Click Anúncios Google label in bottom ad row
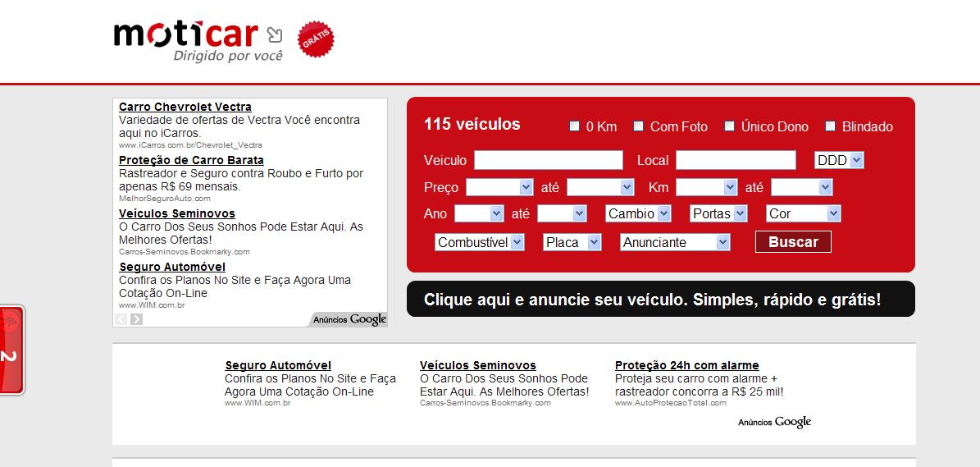The image size is (980, 467). click(x=774, y=422)
